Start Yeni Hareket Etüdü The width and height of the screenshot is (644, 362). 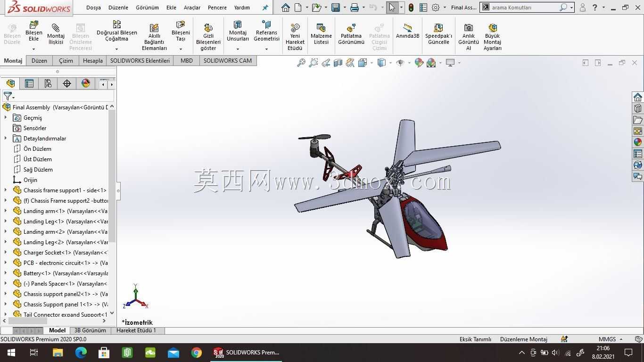coord(295,37)
